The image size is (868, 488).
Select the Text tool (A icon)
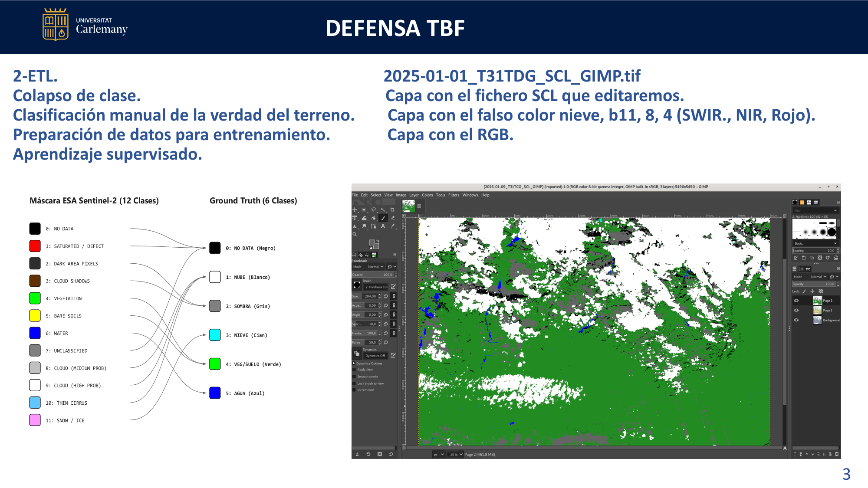(383, 226)
